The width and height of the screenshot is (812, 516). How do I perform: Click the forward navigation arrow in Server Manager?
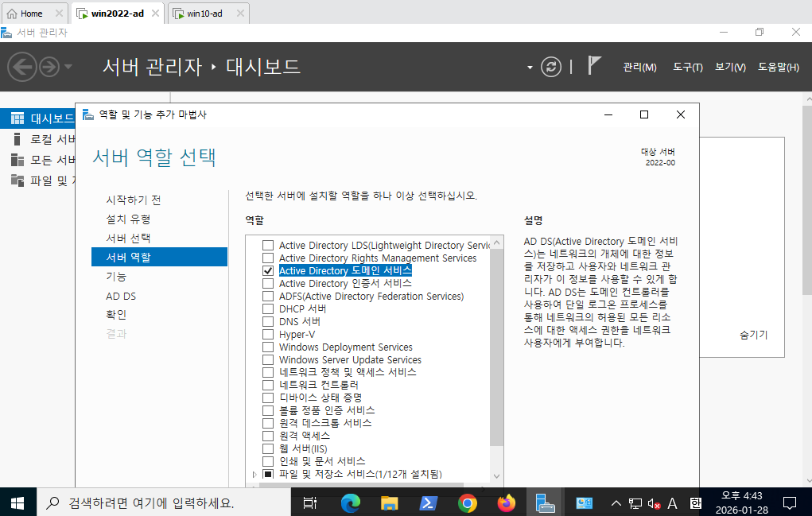point(50,67)
